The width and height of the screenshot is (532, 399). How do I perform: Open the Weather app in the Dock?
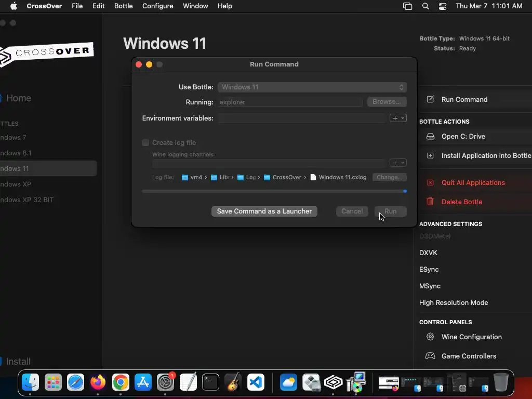click(x=288, y=382)
